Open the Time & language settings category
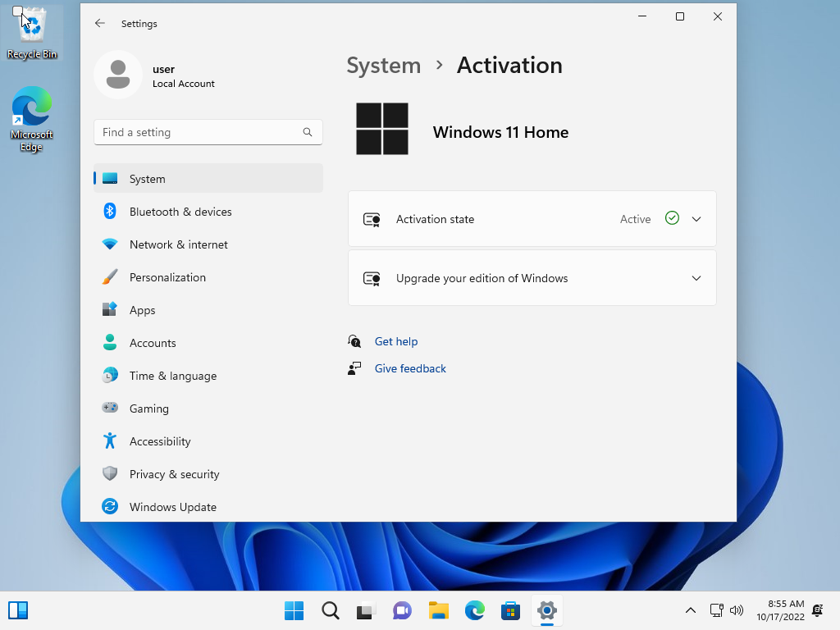Viewport: 840px width, 630px height. [x=173, y=376]
